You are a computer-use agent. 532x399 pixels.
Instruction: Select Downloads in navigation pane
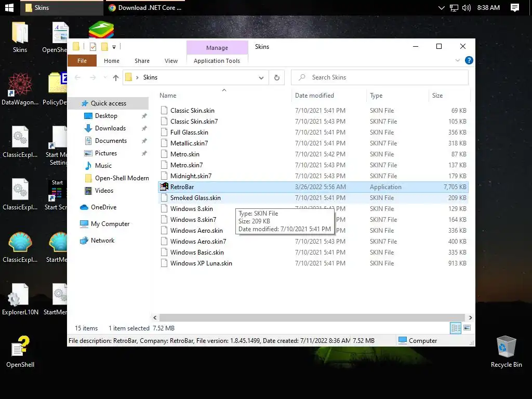click(110, 128)
